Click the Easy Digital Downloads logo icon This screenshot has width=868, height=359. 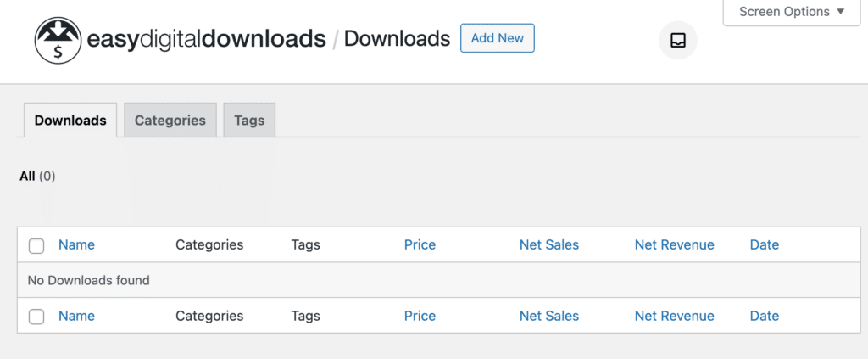click(x=58, y=40)
